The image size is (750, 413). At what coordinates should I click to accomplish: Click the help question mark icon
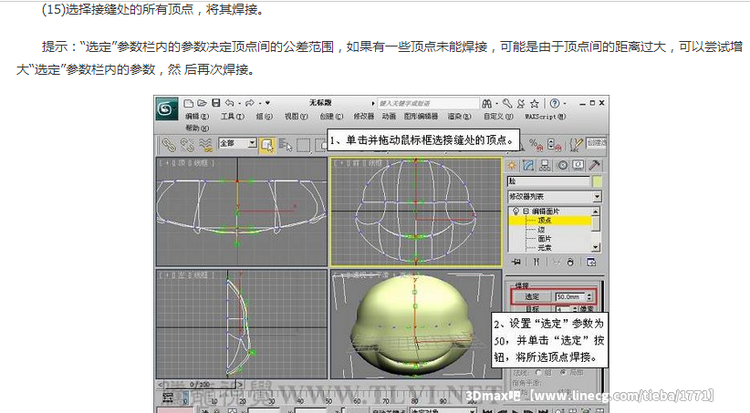pos(554,103)
